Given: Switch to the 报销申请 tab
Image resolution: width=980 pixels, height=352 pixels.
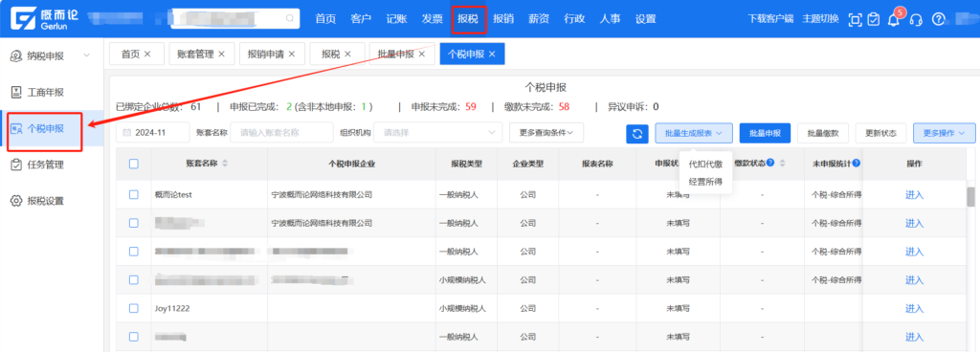Looking at the screenshot, I should (271, 55).
